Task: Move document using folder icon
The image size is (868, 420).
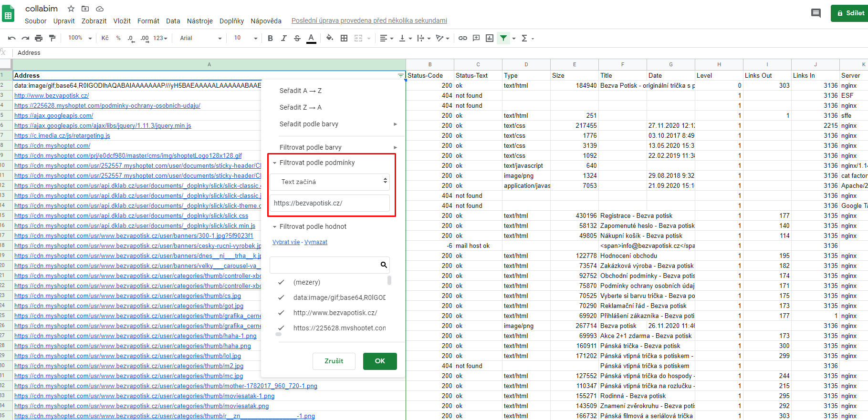Action: coord(85,9)
